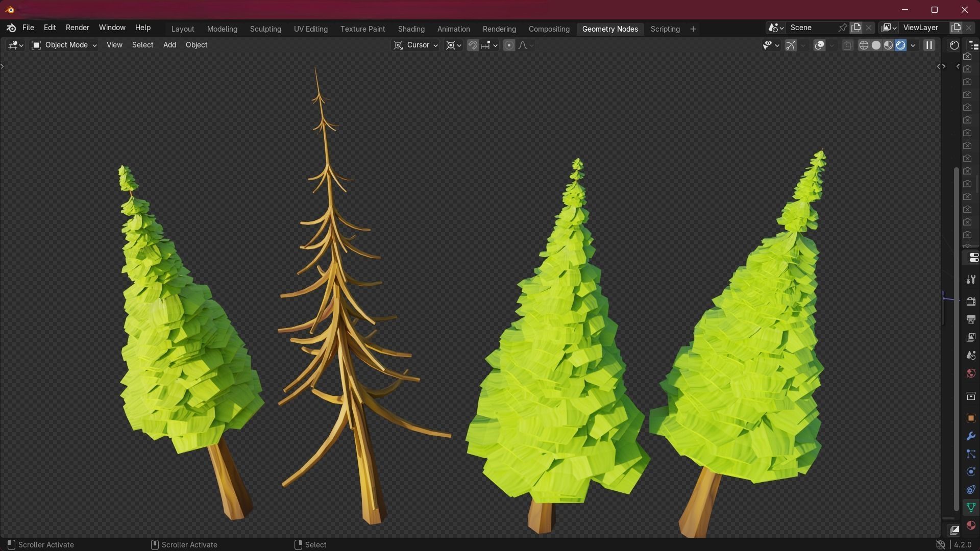The image size is (980, 551).
Task: Open the Object Constraints properties tab
Action: [x=971, y=490]
